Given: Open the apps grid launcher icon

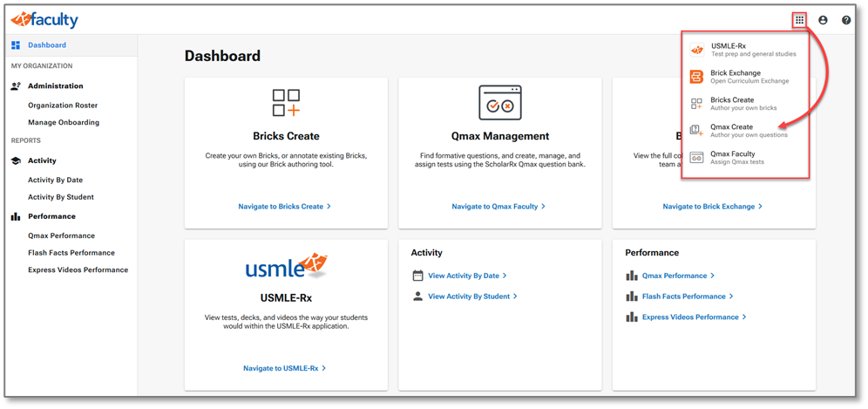Looking at the screenshot, I should 799,20.
